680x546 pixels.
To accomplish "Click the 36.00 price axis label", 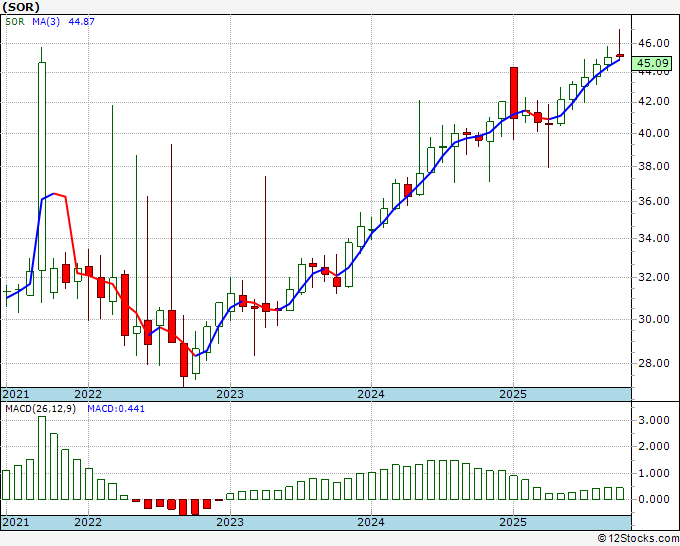I will 654,201.
